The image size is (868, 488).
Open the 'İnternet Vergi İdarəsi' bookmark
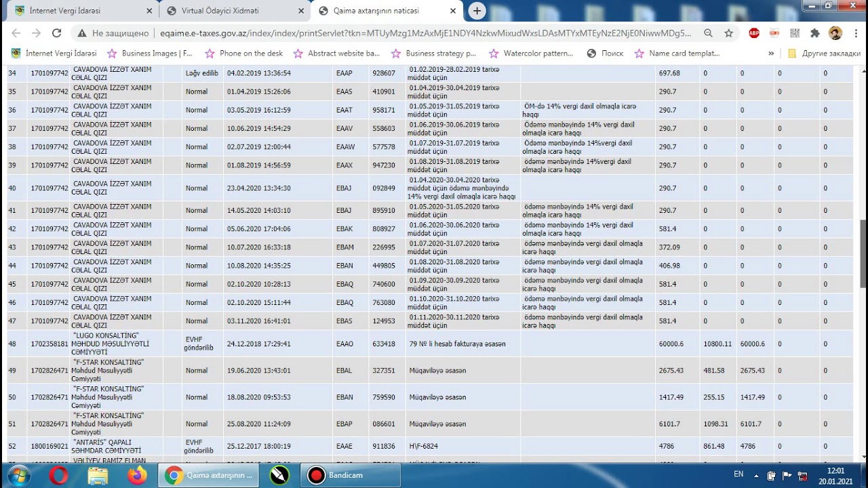[x=54, y=53]
